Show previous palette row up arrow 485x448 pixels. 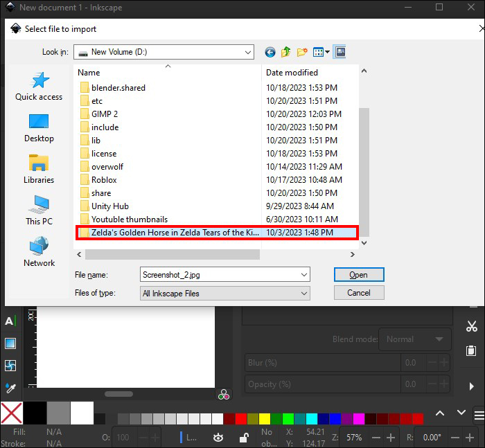click(440, 413)
